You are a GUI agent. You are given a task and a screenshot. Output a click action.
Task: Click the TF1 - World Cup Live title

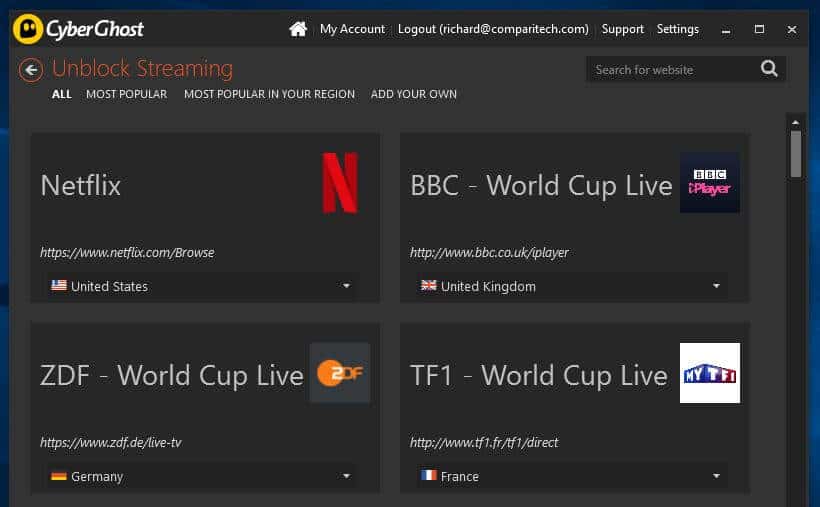tap(539, 375)
